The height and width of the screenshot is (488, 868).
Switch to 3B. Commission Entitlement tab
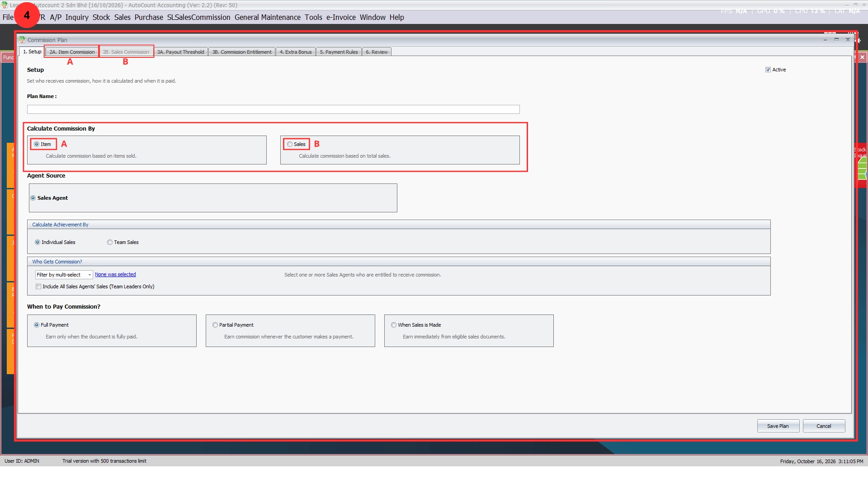242,52
